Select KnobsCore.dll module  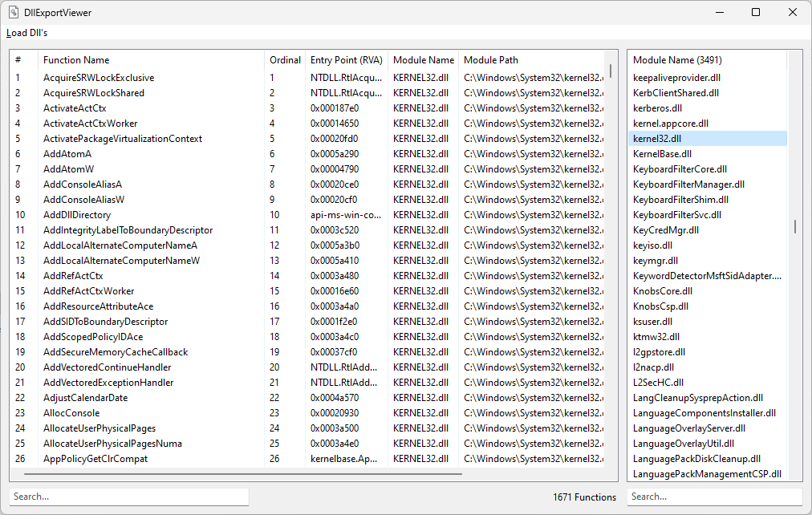[x=708, y=291]
